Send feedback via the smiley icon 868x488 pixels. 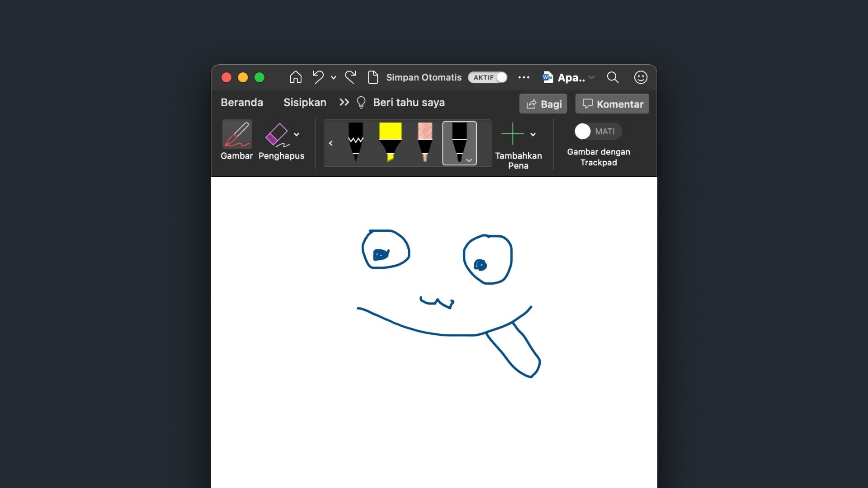[640, 77]
